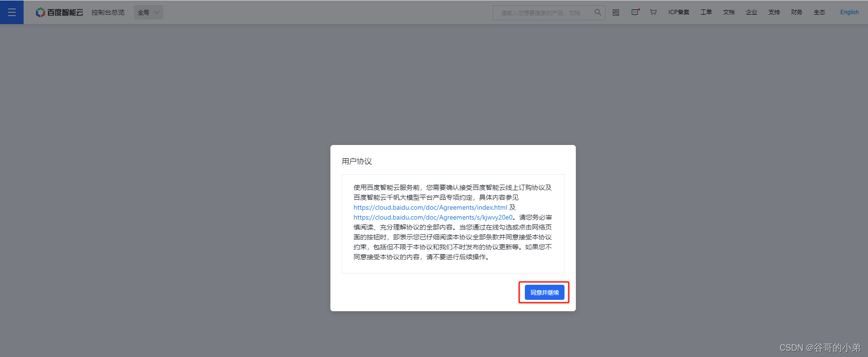
Task: Click the Baidu AI Cloud logo
Action: pyautogui.click(x=59, y=12)
